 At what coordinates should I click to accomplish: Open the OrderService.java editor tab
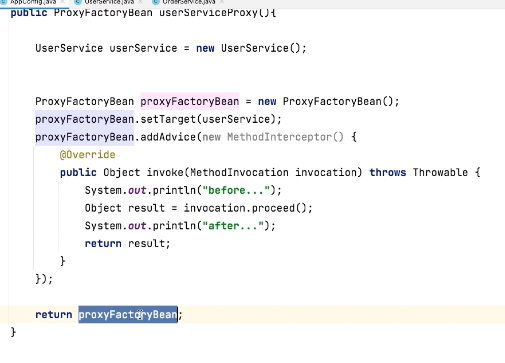(x=188, y=2)
